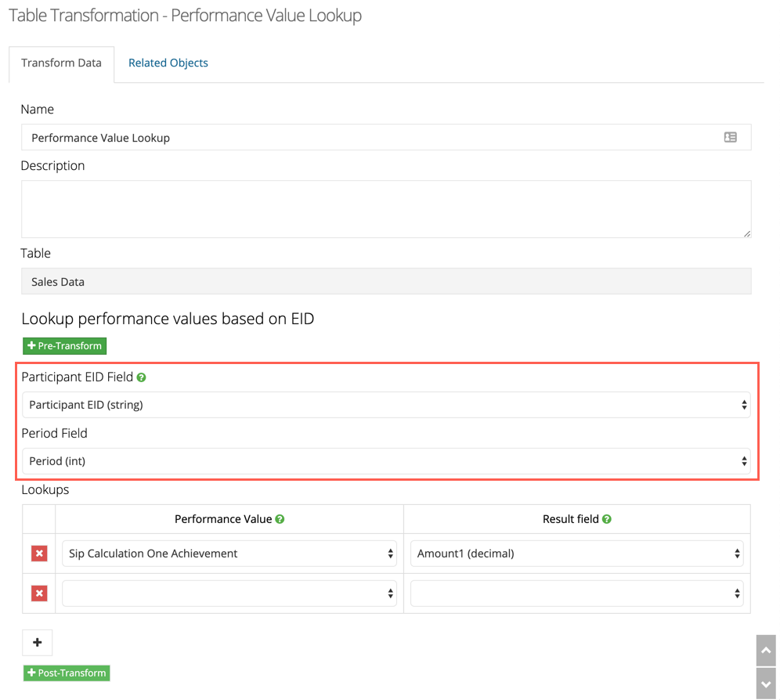Open the Amount1 (decimal) result dropdown
This screenshot has width=780, height=700.
pos(576,554)
